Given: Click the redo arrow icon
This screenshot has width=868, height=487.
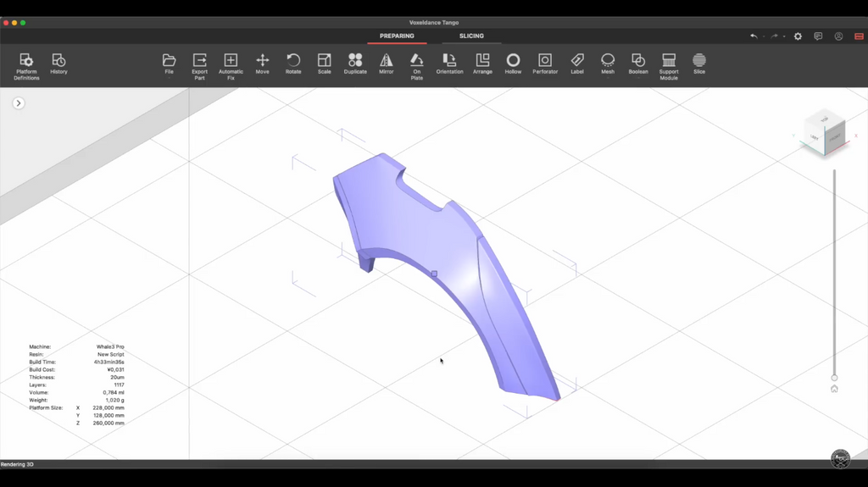Looking at the screenshot, I should [775, 36].
